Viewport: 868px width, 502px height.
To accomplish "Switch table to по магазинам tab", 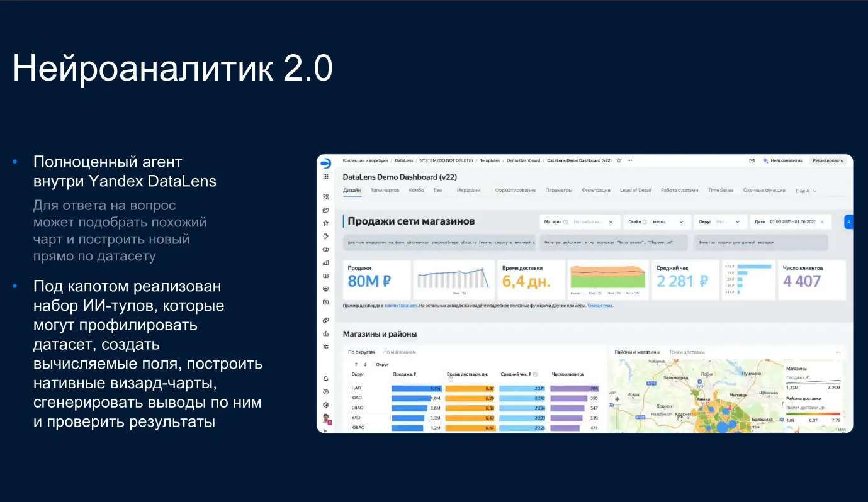I will pyautogui.click(x=400, y=352).
